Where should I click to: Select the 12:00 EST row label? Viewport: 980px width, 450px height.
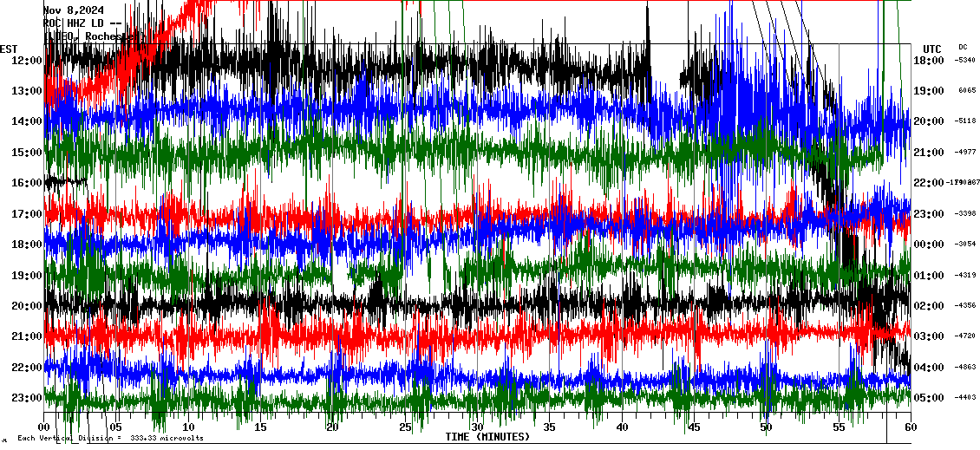tap(27, 60)
